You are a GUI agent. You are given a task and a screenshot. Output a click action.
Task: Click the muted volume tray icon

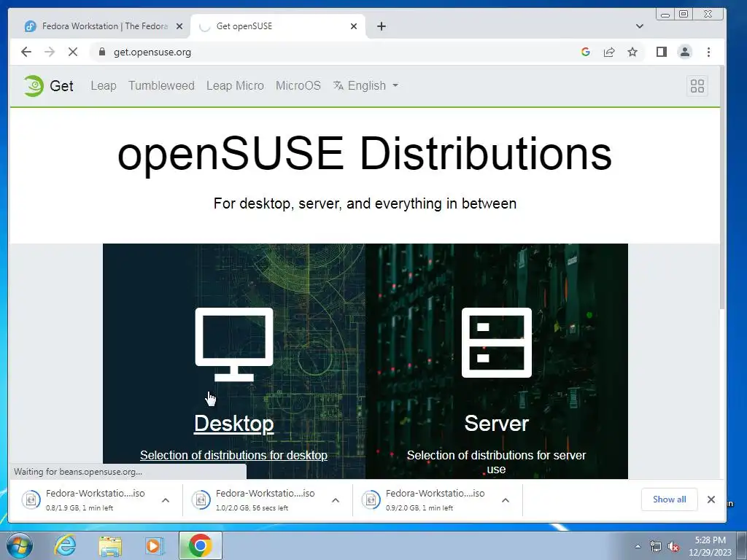point(673,546)
